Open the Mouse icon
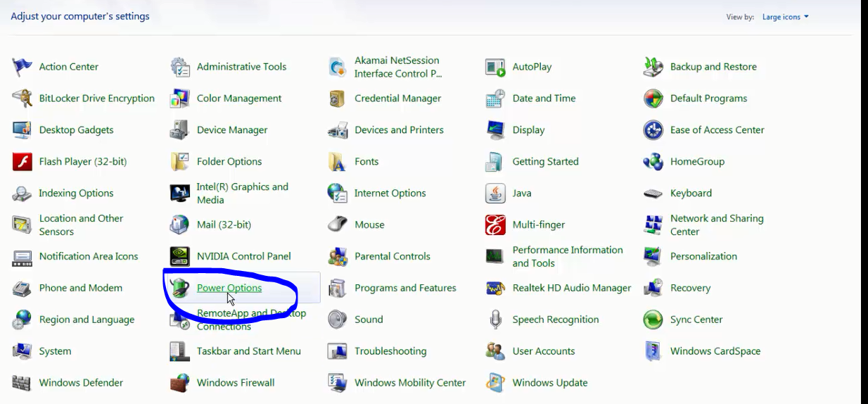This screenshot has width=868, height=404. pyautogui.click(x=338, y=225)
